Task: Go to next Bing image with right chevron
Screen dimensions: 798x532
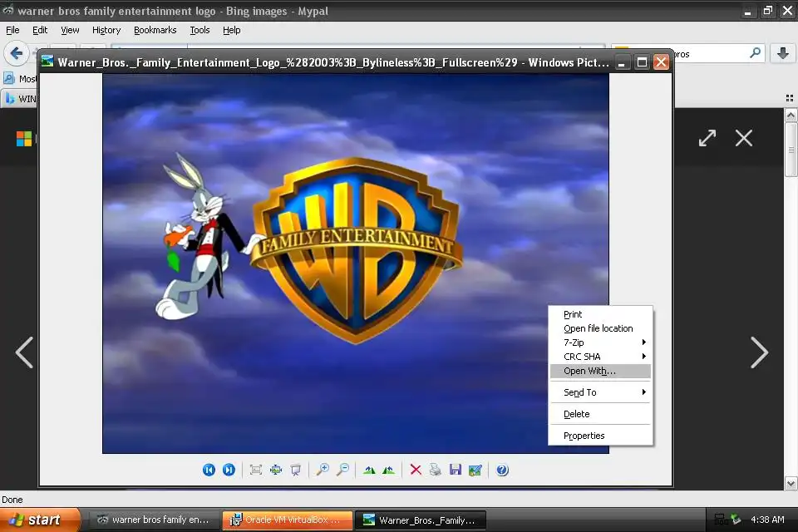Action: (759, 352)
